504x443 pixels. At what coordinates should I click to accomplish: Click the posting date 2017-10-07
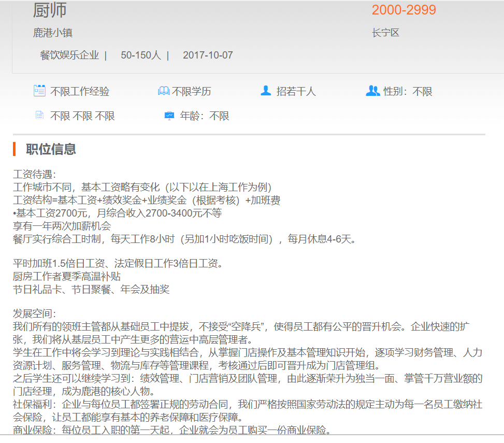coord(208,55)
